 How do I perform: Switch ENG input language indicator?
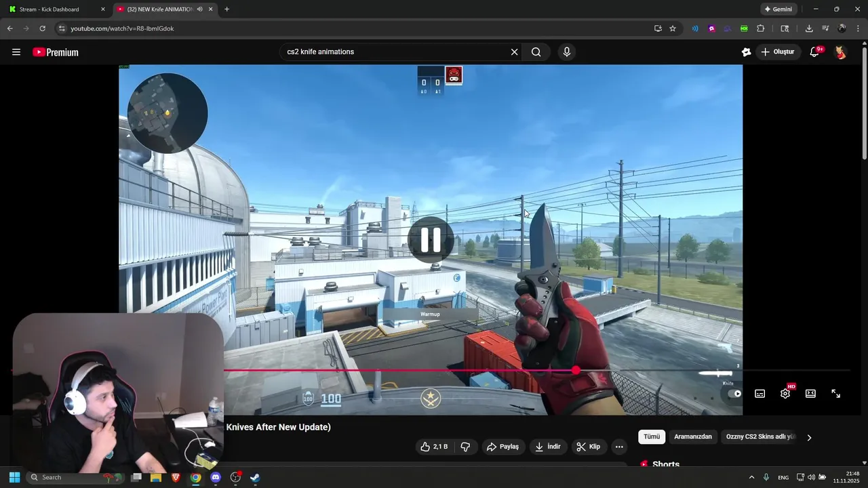[x=783, y=477]
